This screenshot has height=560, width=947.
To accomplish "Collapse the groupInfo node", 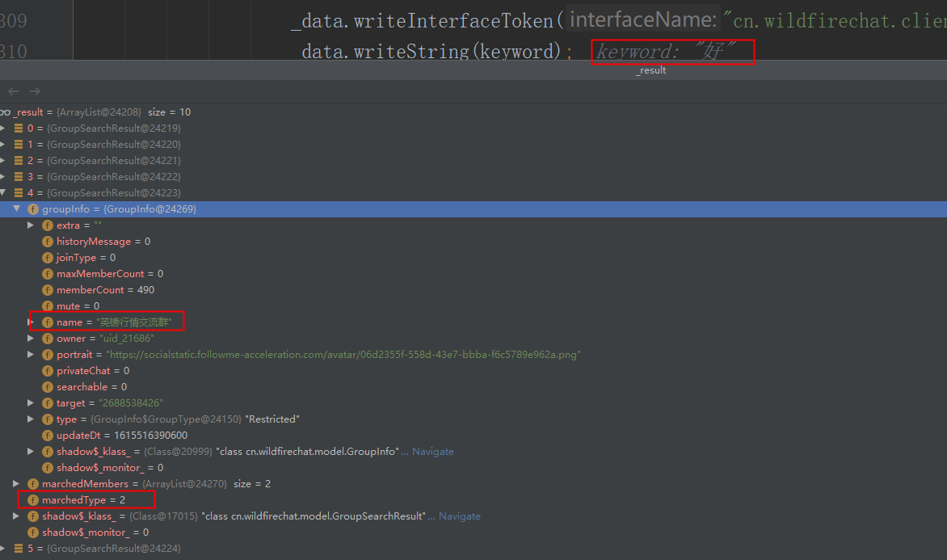I will [16, 208].
